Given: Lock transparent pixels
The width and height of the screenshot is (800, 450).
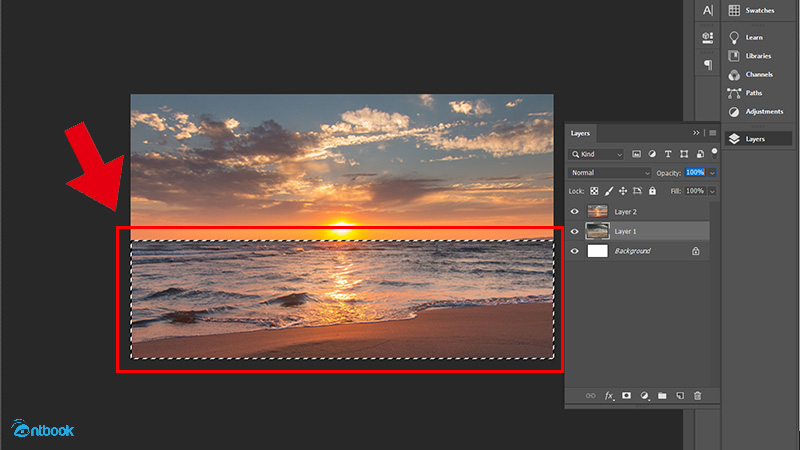Looking at the screenshot, I should pos(594,191).
